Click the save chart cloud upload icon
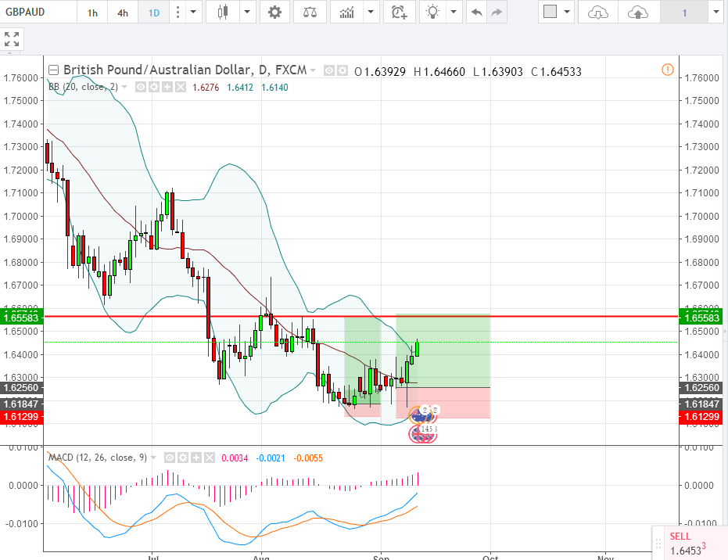Viewport: 728px width, 560px height. pos(638,12)
